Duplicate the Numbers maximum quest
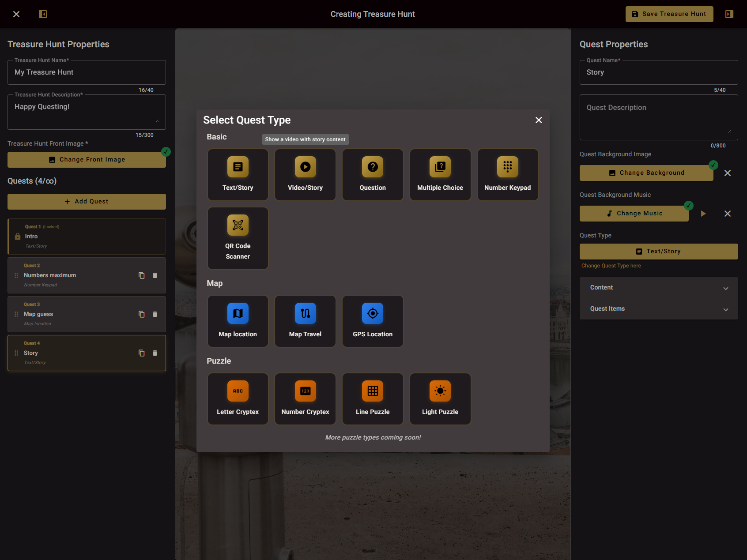This screenshot has width=747, height=560. click(x=141, y=275)
